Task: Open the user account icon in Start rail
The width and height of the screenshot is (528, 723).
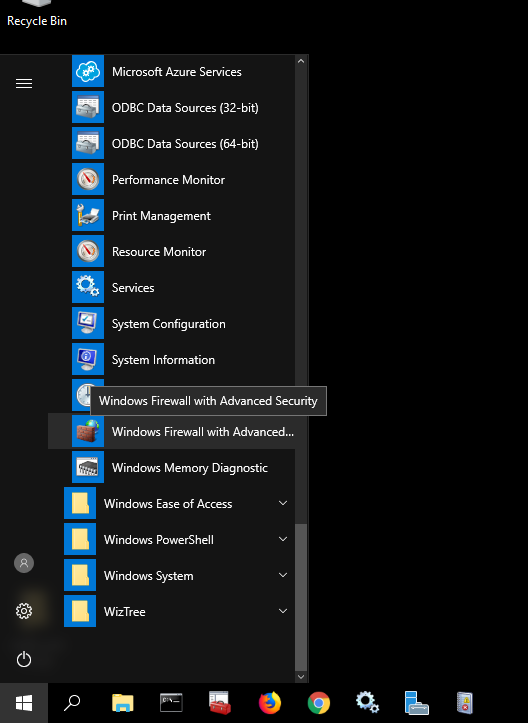Action: 24,563
